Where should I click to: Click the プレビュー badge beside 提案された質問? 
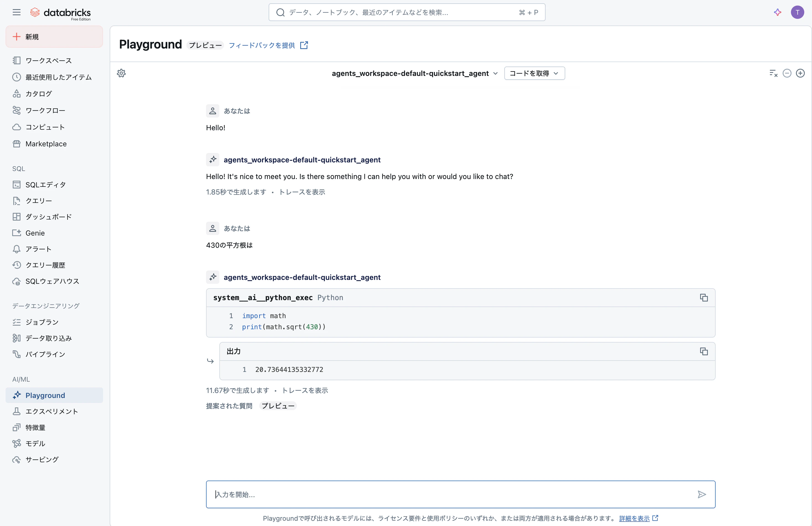tap(278, 405)
